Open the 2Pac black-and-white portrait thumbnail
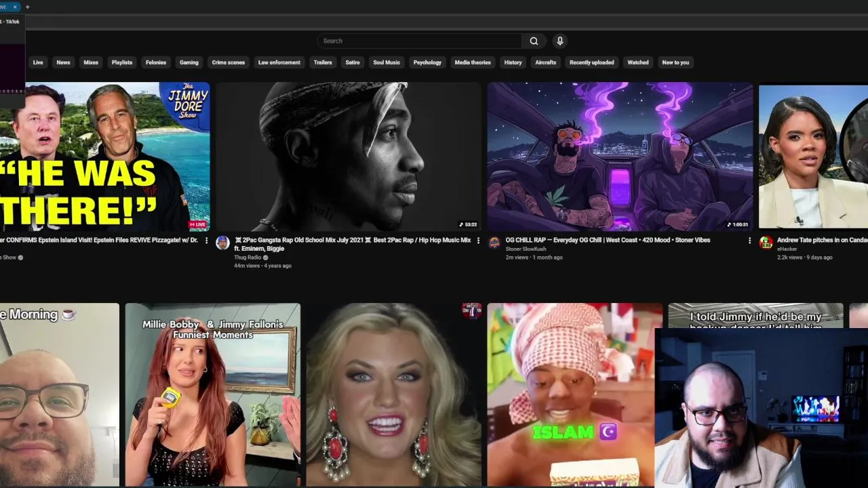Image resolution: width=868 pixels, height=488 pixels. (x=349, y=157)
